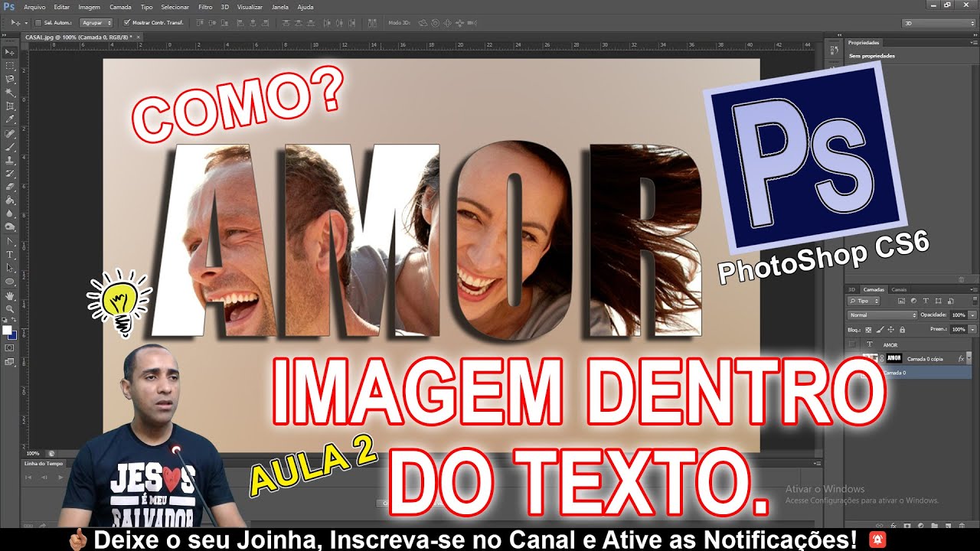Select the Ellipse shape tool

tap(10, 281)
